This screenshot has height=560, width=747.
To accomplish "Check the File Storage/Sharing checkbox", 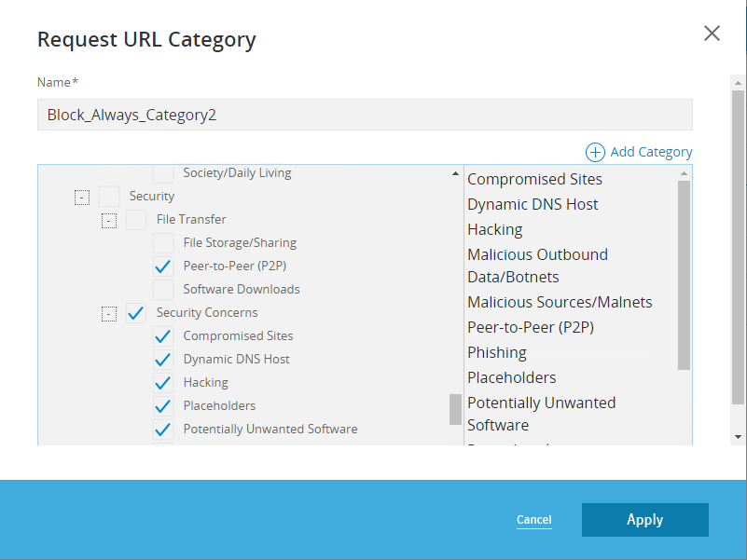I will coord(163,243).
